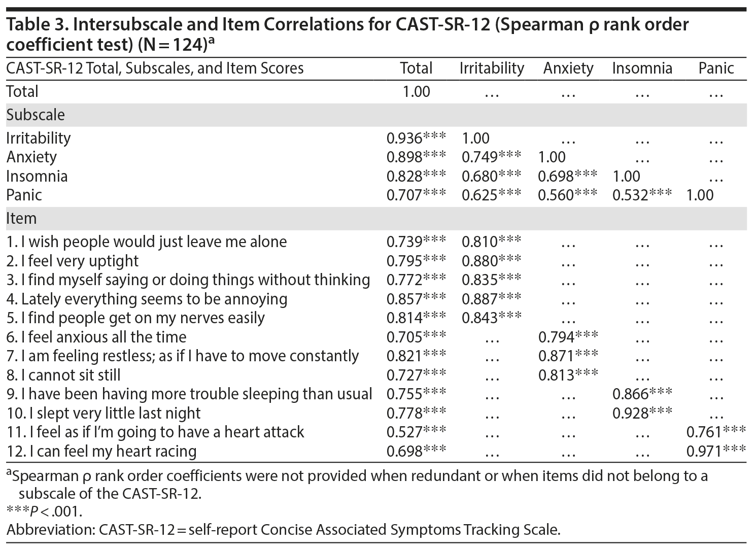Click item 6 "I feel anxious all the time"

click(96, 337)
